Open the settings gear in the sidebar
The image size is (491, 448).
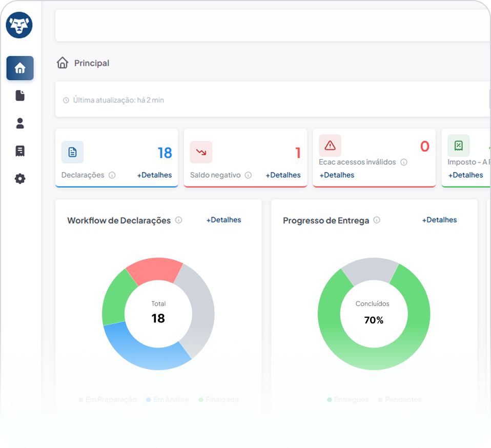pos(20,179)
